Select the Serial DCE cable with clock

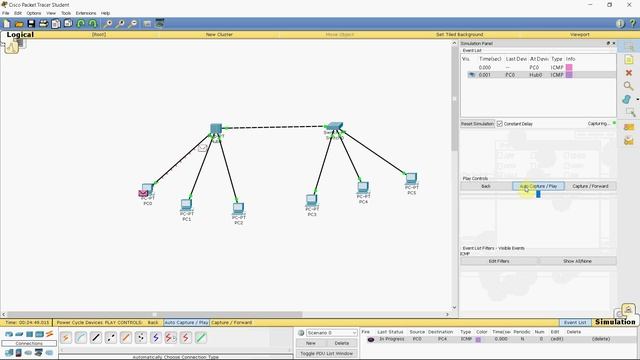click(x=171, y=338)
